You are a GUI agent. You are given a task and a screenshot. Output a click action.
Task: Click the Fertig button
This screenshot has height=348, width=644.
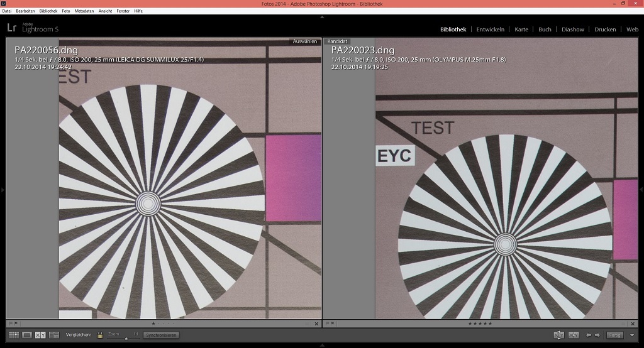click(x=615, y=335)
